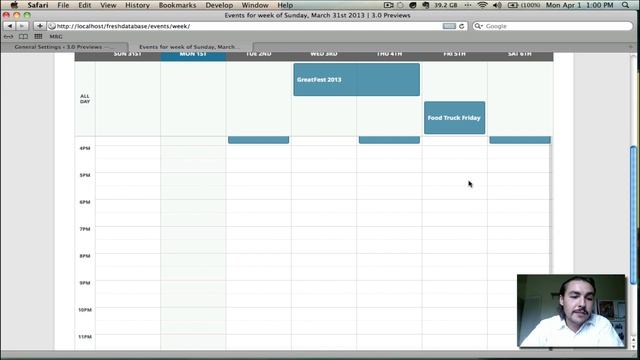
Task: Click the SAT 6TH column header
Action: click(520, 55)
